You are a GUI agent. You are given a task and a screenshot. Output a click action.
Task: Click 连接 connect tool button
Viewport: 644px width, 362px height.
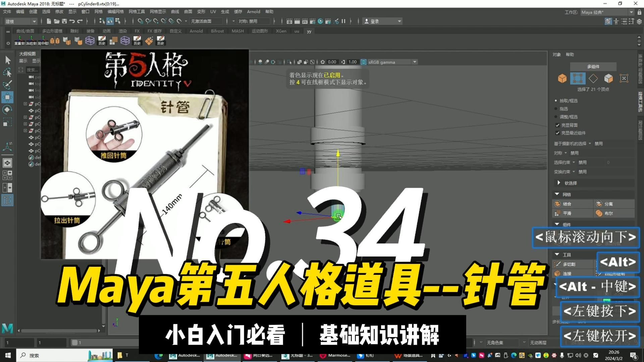[573, 274]
